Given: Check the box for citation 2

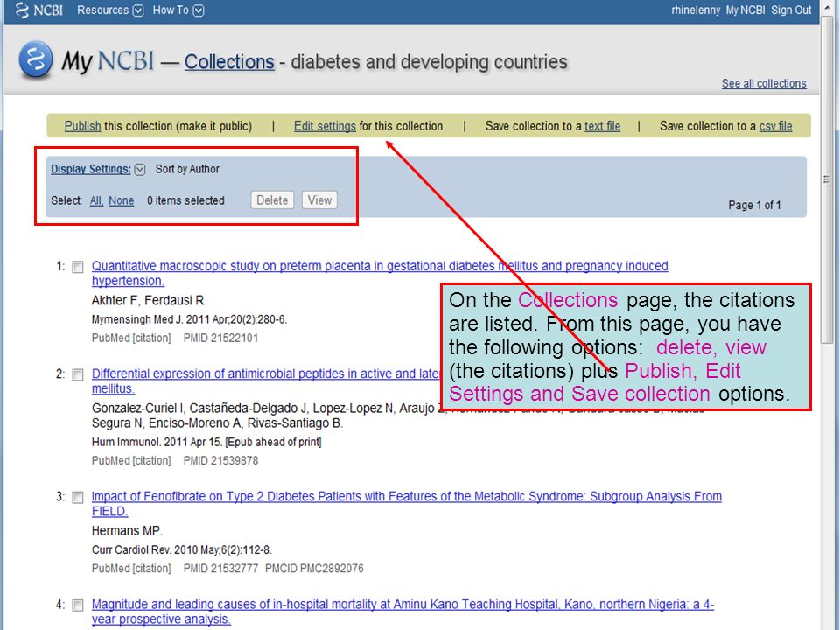Looking at the screenshot, I should click(x=78, y=374).
